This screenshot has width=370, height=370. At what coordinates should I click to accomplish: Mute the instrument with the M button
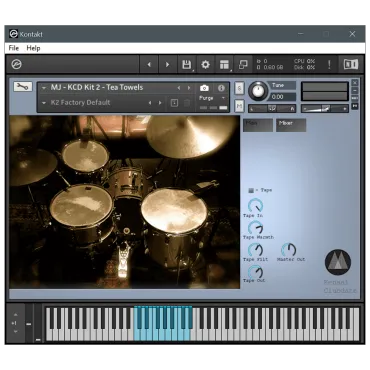[239, 106]
